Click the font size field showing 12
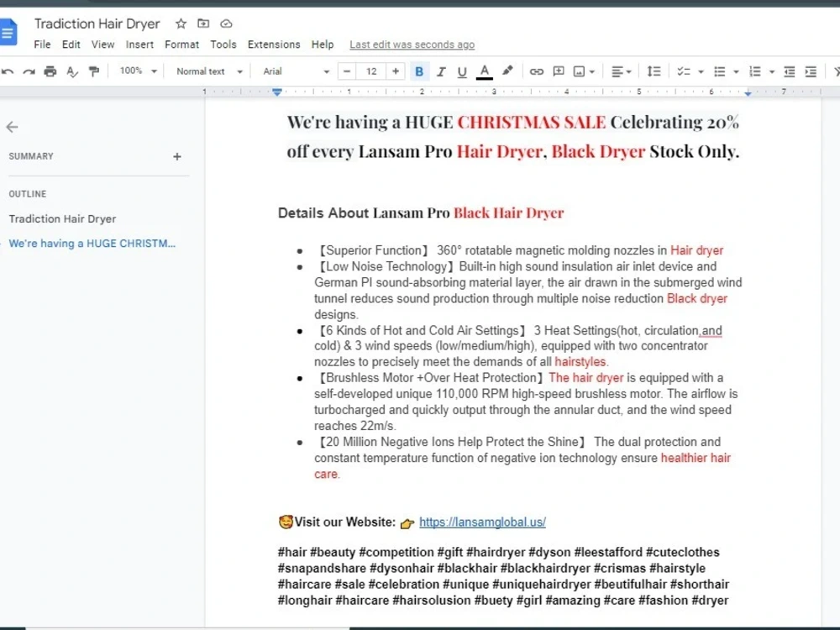This screenshot has height=630, width=840. point(371,71)
